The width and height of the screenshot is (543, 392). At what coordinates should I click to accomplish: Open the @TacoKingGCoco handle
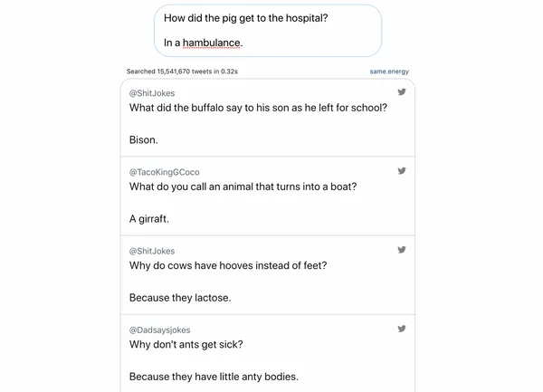click(x=165, y=172)
